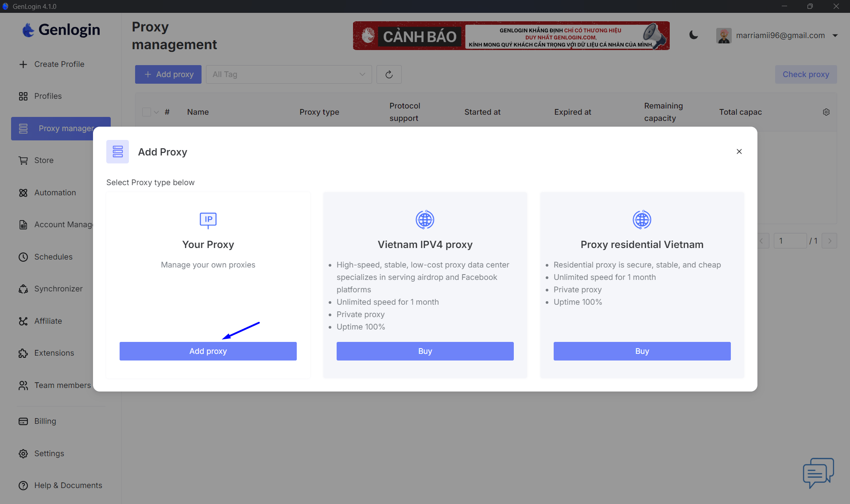This screenshot has height=504, width=850.
Task: Click the page number input field
Action: tap(790, 240)
